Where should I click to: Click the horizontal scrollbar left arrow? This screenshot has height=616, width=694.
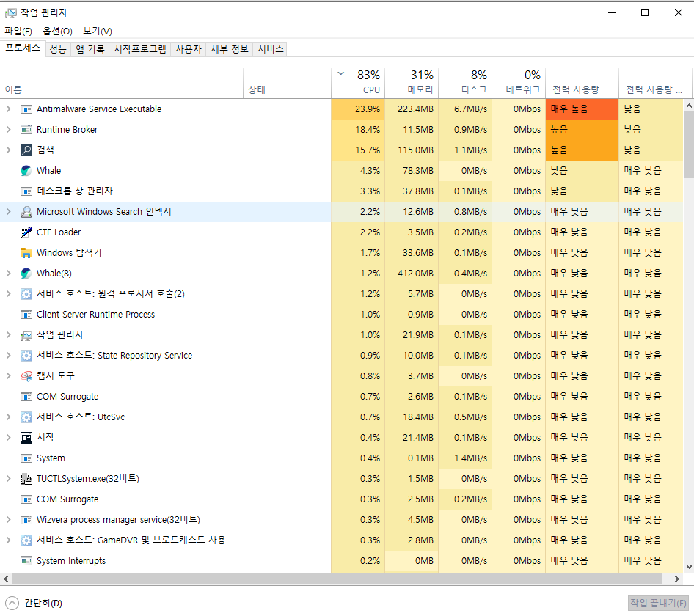tap(6, 579)
